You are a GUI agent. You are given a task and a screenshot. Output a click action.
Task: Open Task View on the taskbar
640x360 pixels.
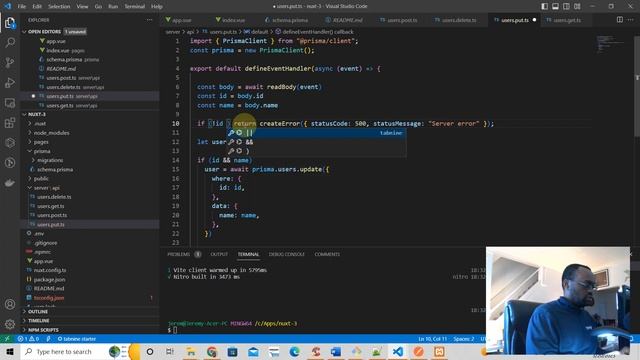coord(170,351)
